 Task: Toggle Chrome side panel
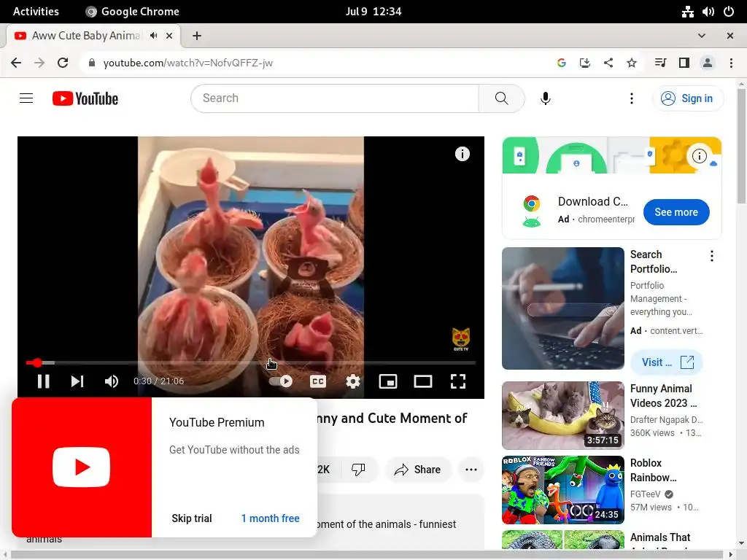point(684,63)
